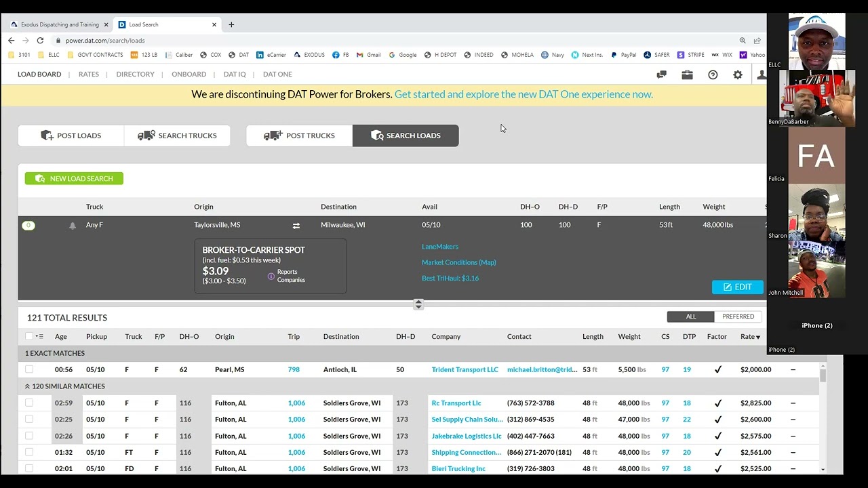This screenshot has height=488, width=868.
Task: Open the RATES menu
Action: pyautogui.click(x=89, y=75)
